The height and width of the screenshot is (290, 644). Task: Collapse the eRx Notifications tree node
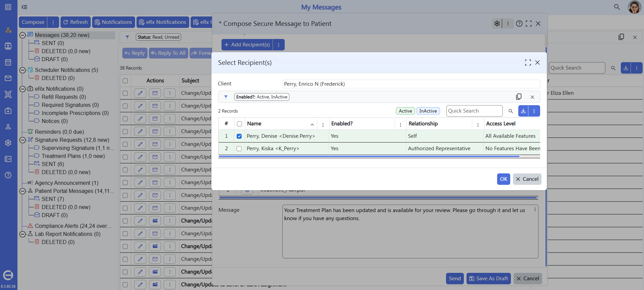coord(23,89)
